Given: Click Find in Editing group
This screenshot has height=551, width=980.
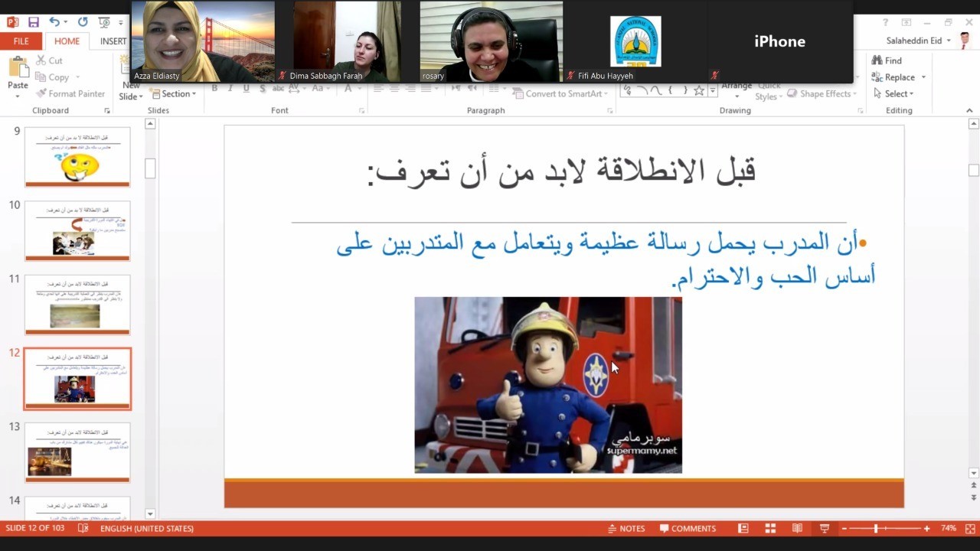Looking at the screenshot, I should (887, 60).
